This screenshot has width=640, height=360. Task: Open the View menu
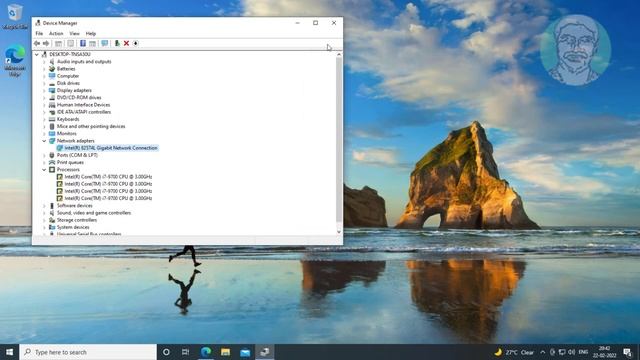[x=74, y=33]
